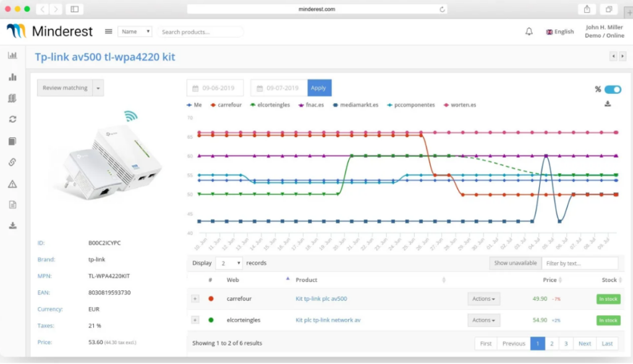Click the Filter by text field
Screen dimensions: 633x364
580,263
